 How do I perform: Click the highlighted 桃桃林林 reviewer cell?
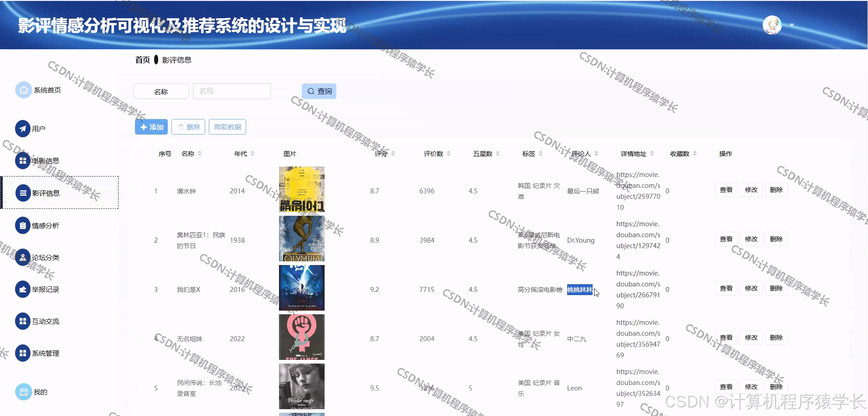580,290
